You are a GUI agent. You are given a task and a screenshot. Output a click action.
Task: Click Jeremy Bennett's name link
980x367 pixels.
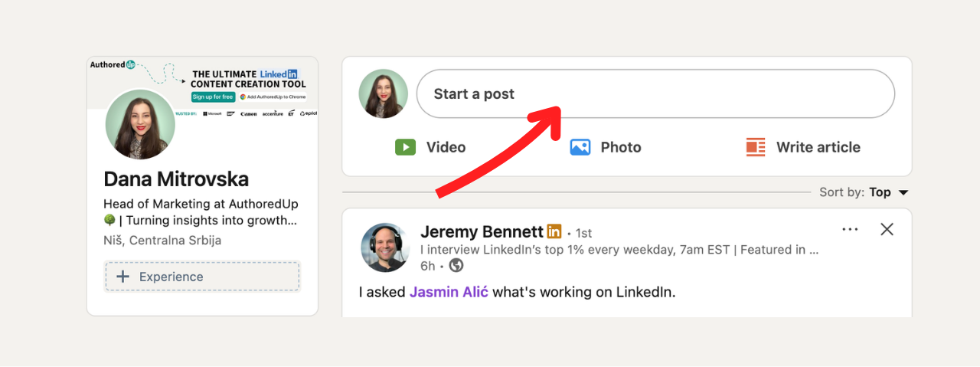(482, 231)
